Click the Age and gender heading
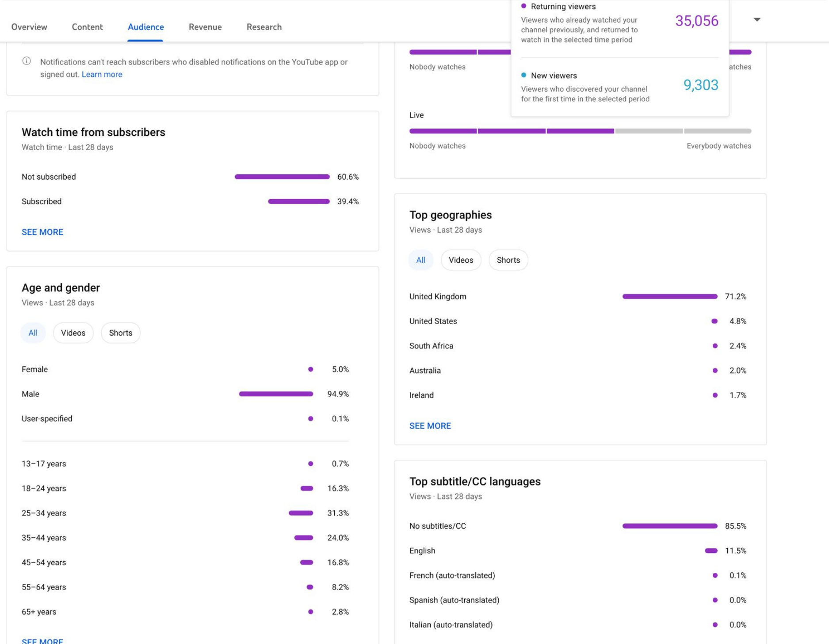The image size is (829, 644). [x=61, y=287]
